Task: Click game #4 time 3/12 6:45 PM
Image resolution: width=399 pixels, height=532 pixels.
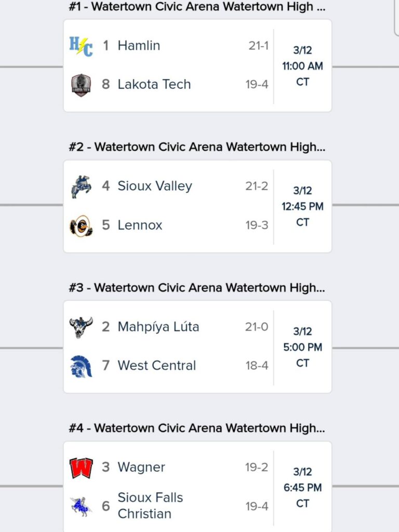Action: point(302,487)
